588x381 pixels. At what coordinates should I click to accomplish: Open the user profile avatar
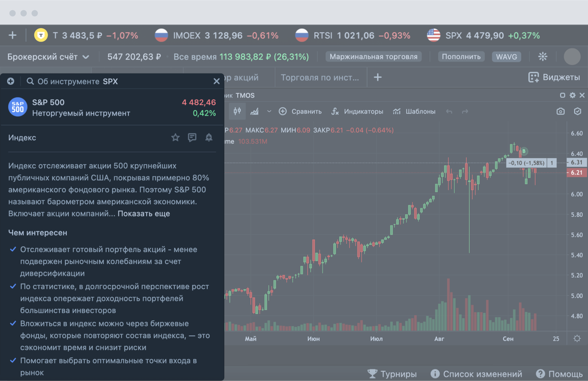point(572,56)
